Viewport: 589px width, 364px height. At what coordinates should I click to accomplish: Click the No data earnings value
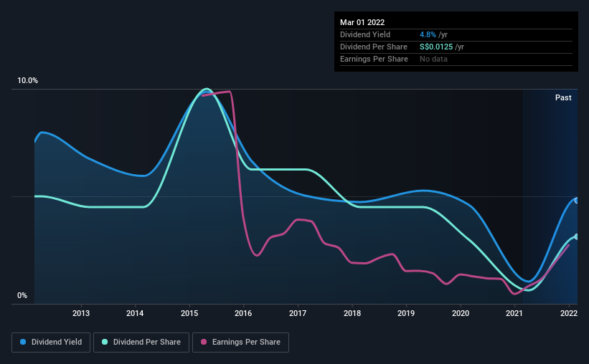(433, 59)
